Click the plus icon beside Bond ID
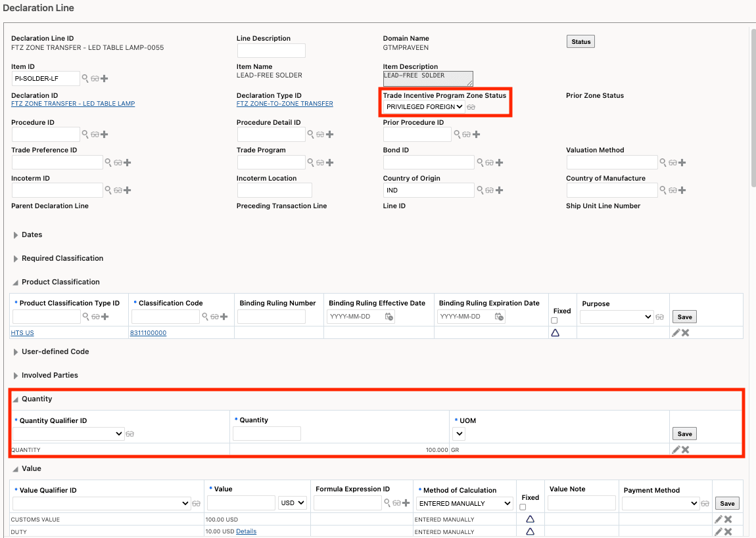This screenshot has height=538, width=756. (500, 162)
